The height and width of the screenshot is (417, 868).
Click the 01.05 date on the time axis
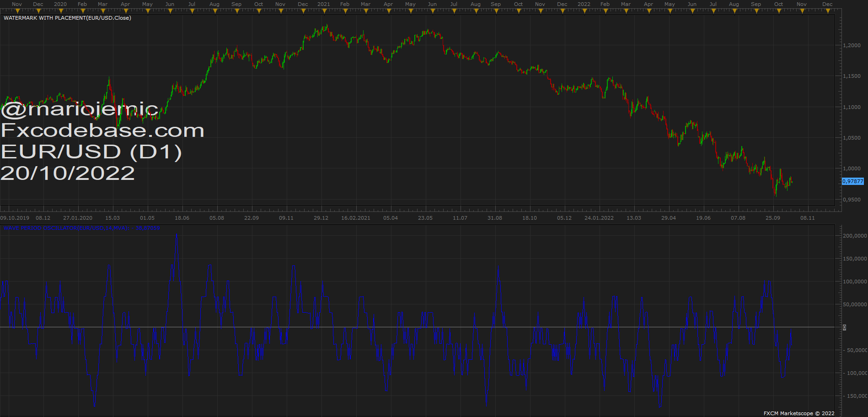tap(147, 218)
